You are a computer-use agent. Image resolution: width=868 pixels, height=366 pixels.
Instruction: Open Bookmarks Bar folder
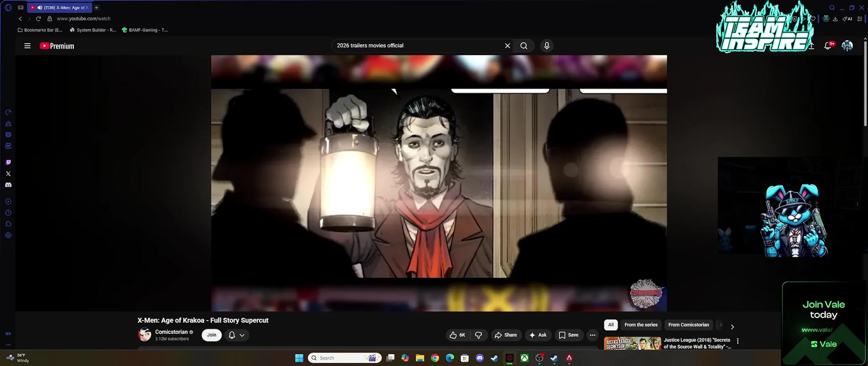pyautogui.click(x=40, y=30)
